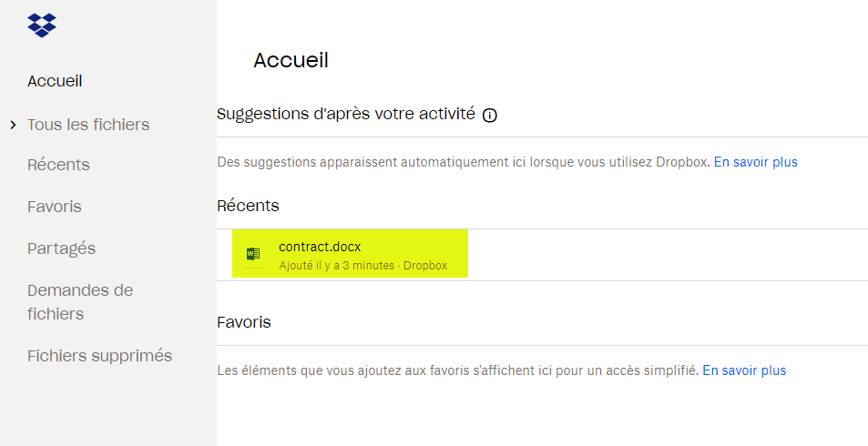Open Favoris from the sidebar
The width and height of the screenshot is (868, 446).
point(55,207)
